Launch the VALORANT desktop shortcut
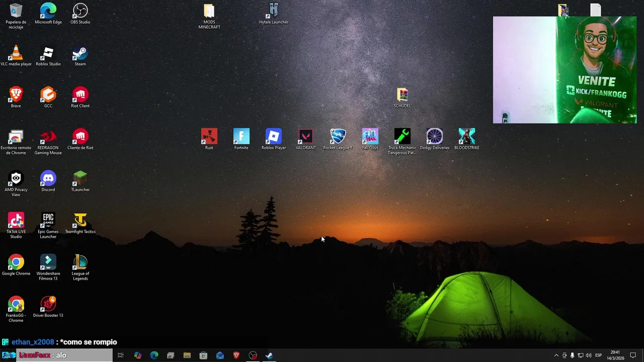 tap(306, 139)
